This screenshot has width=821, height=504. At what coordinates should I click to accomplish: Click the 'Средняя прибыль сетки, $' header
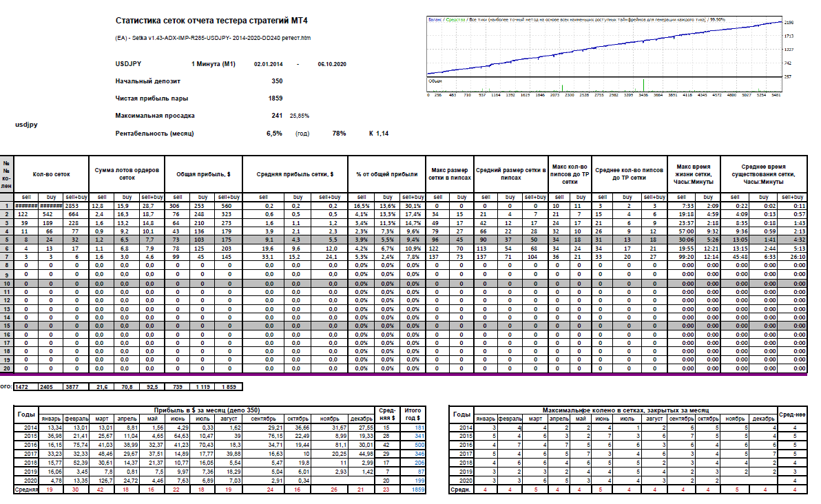295,174
